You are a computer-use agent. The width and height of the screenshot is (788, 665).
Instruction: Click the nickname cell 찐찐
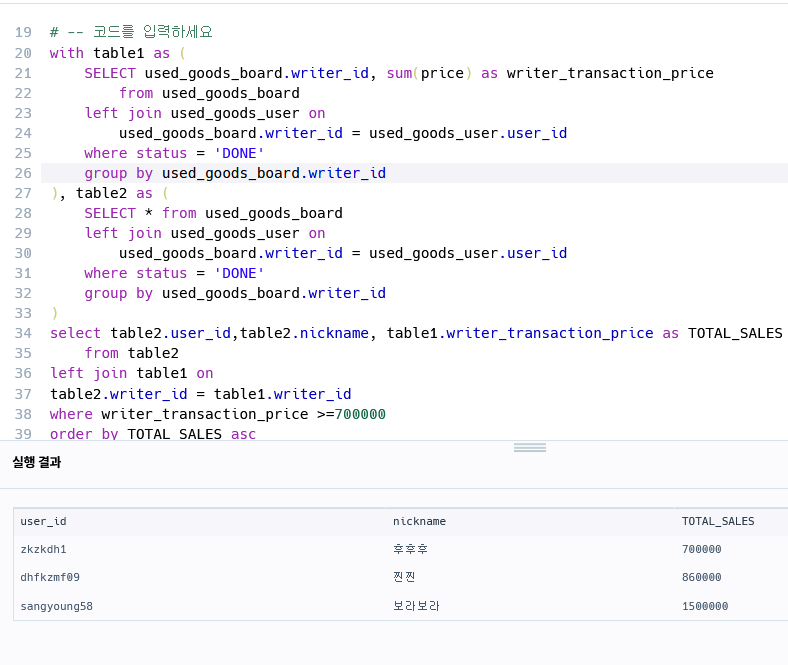click(x=404, y=578)
